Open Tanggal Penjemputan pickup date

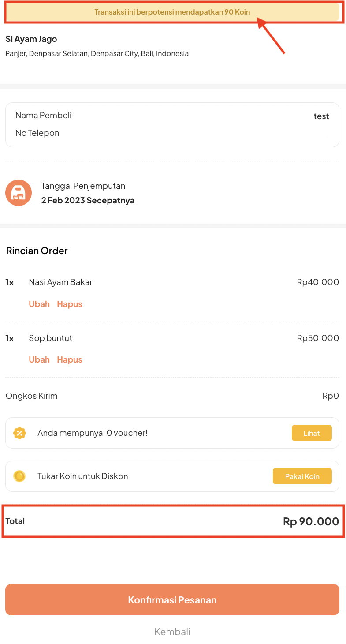pyautogui.click(x=88, y=193)
